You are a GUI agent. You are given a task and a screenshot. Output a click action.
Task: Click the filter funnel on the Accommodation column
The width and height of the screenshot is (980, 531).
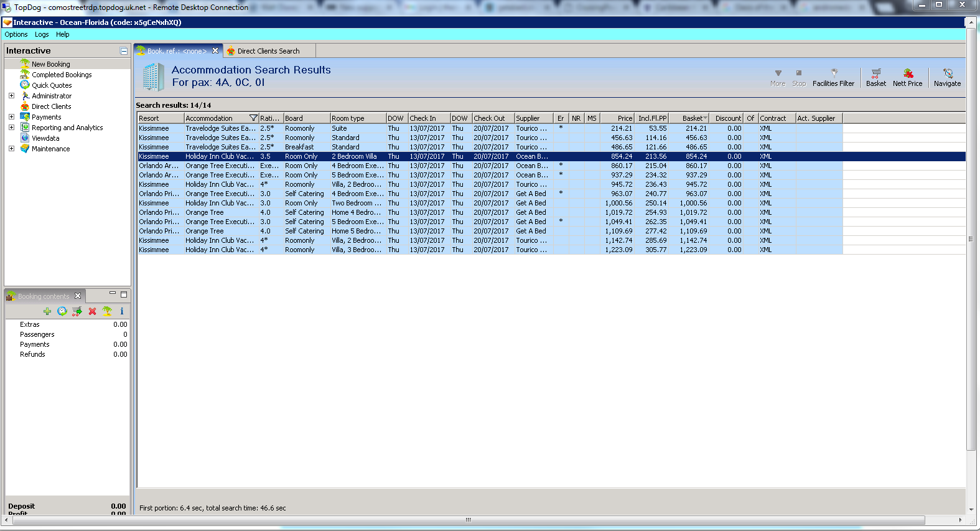coord(253,118)
